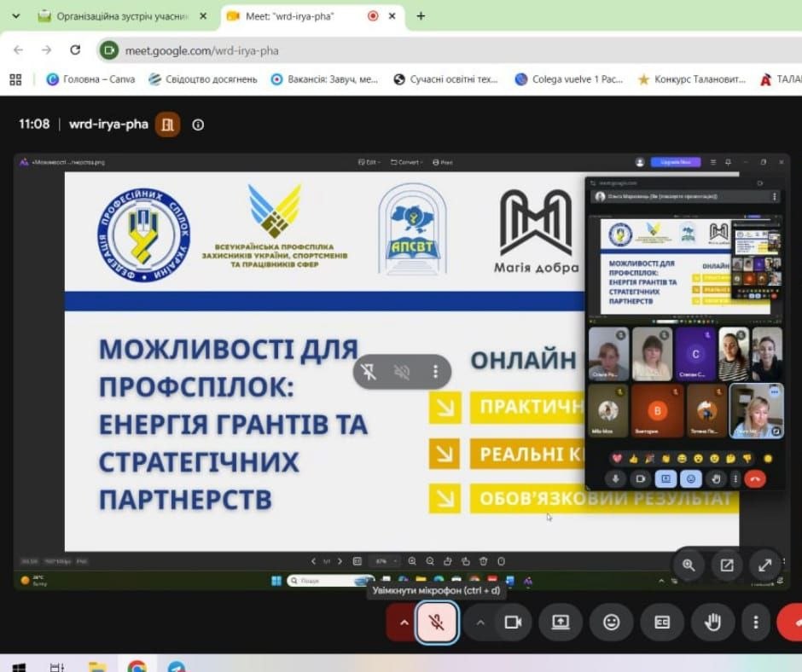Open Colega vuelve 1 Pac... bookmark
802x672 pixels.
(569, 79)
